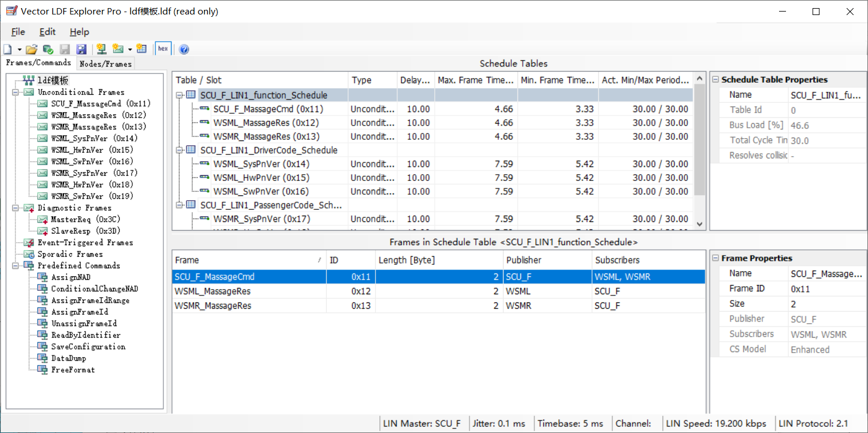Click the add node toolbar icon
Viewport: 868px width, 433px height.
101,49
